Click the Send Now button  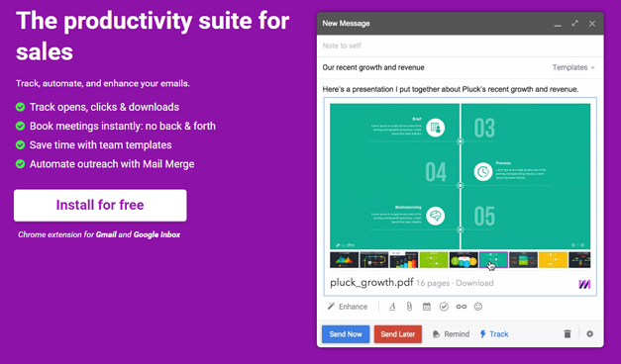[x=346, y=334]
